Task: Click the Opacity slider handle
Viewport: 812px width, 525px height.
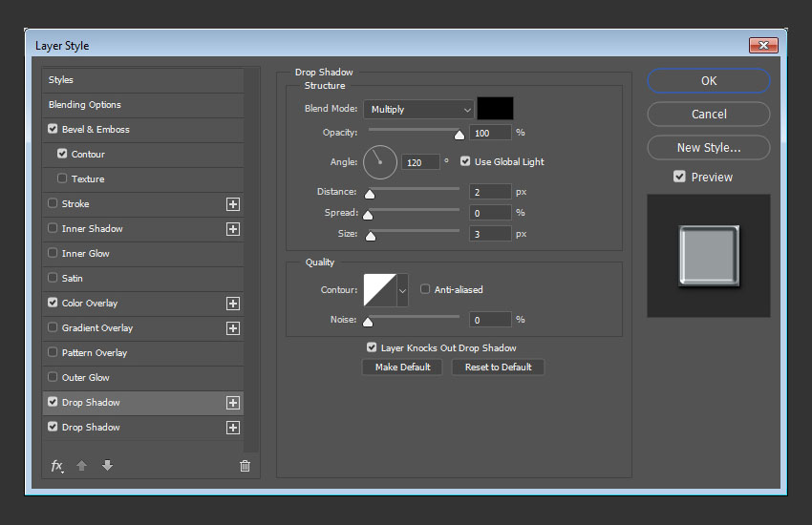Action: pyautogui.click(x=459, y=135)
